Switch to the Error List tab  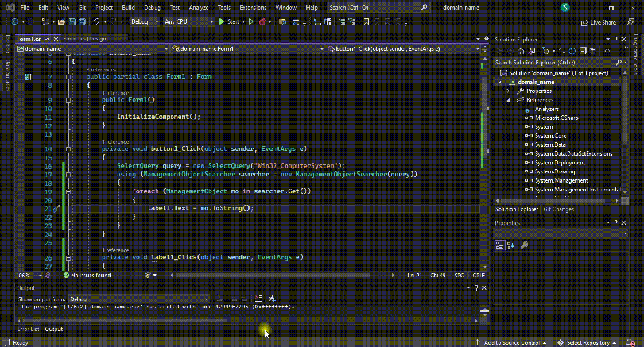[28, 329]
